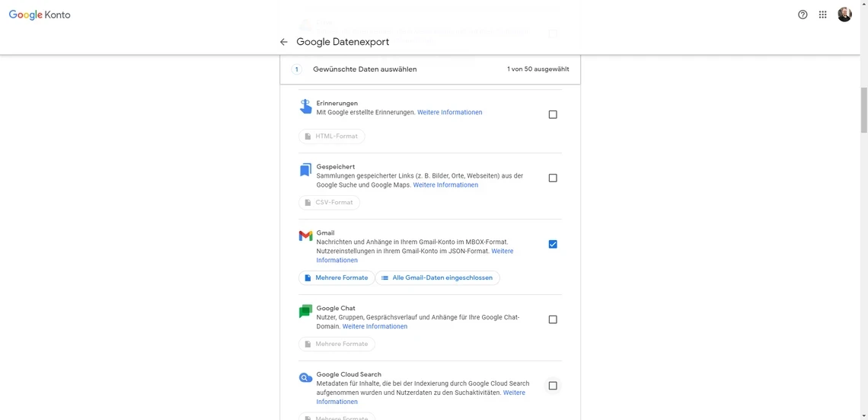Click the Gmail section heading text

pos(326,233)
